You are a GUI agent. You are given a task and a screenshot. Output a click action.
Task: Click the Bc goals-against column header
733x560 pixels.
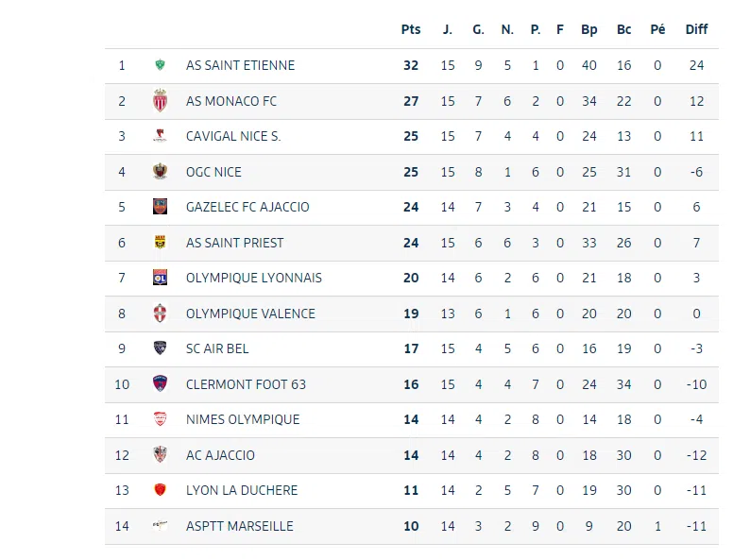click(x=624, y=29)
